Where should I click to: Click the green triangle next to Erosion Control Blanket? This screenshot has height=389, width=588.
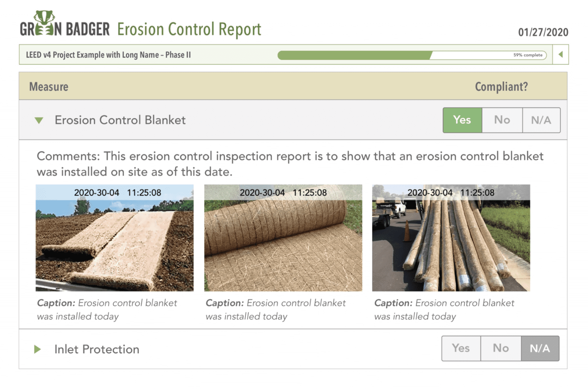(x=39, y=120)
